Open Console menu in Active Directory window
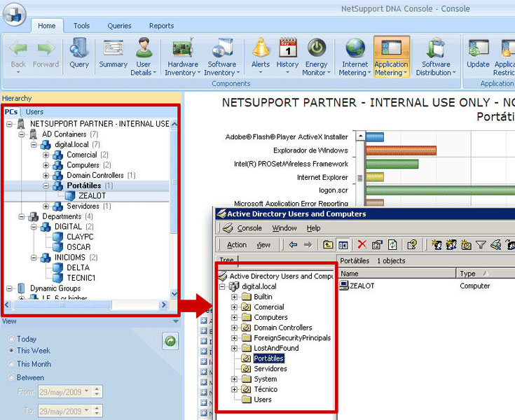This screenshot has height=420, width=515. pyautogui.click(x=249, y=228)
